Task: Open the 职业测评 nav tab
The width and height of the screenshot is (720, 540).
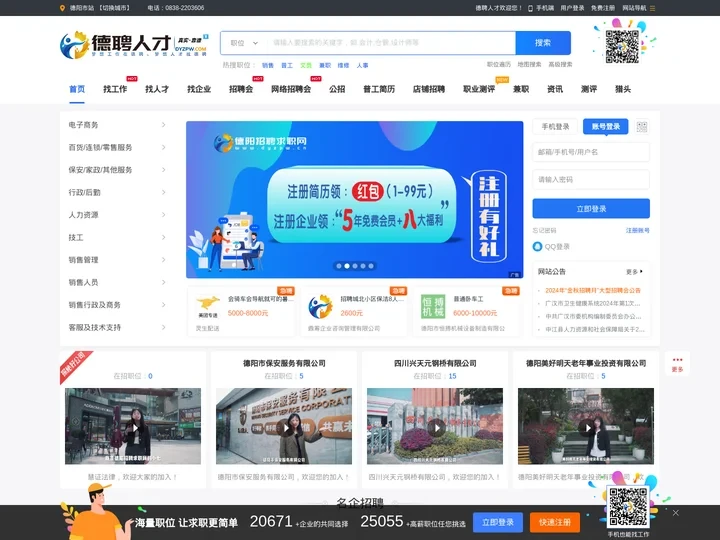Action: [x=479, y=89]
